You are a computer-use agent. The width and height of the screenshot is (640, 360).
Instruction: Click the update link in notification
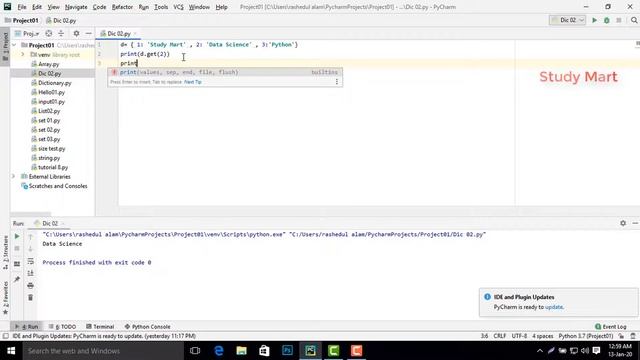point(554,307)
